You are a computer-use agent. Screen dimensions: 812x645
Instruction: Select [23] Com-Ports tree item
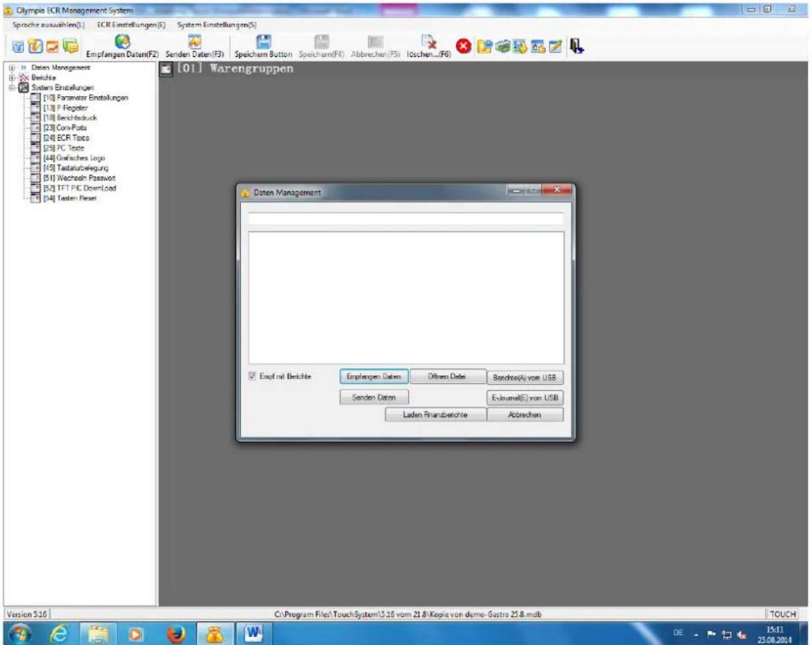click(x=65, y=127)
